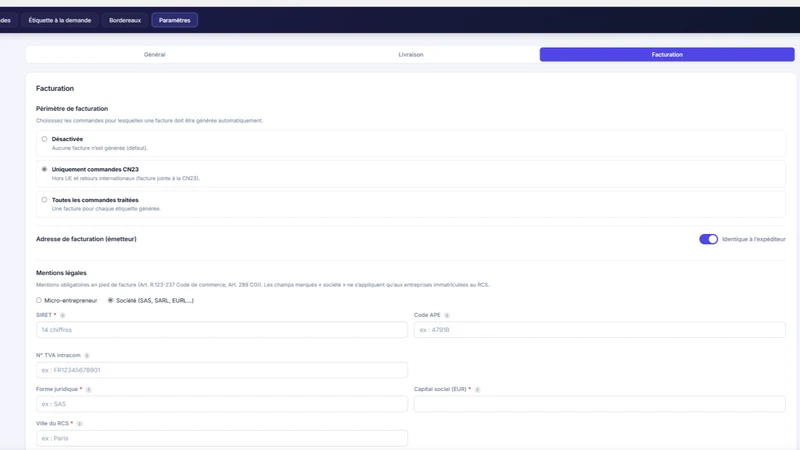The height and width of the screenshot is (450, 800).
Task: Switch to the Général settings tab
Action: point(155,55)
